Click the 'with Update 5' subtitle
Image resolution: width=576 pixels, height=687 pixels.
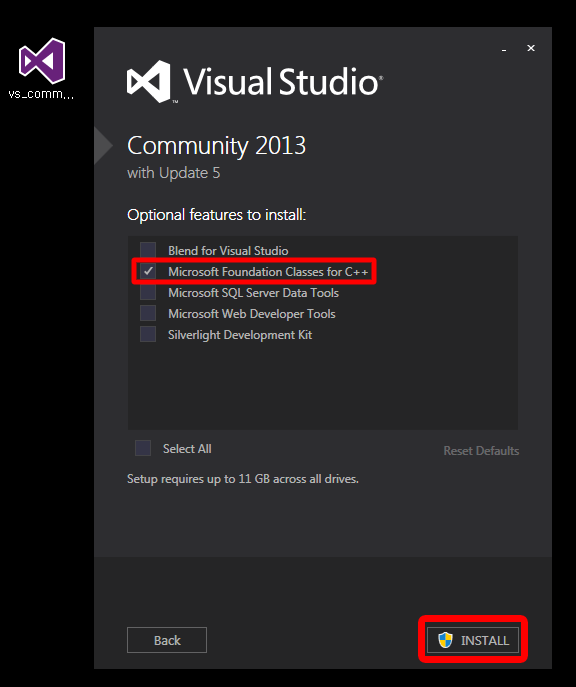pyautogui.click(x=173, y=173)
